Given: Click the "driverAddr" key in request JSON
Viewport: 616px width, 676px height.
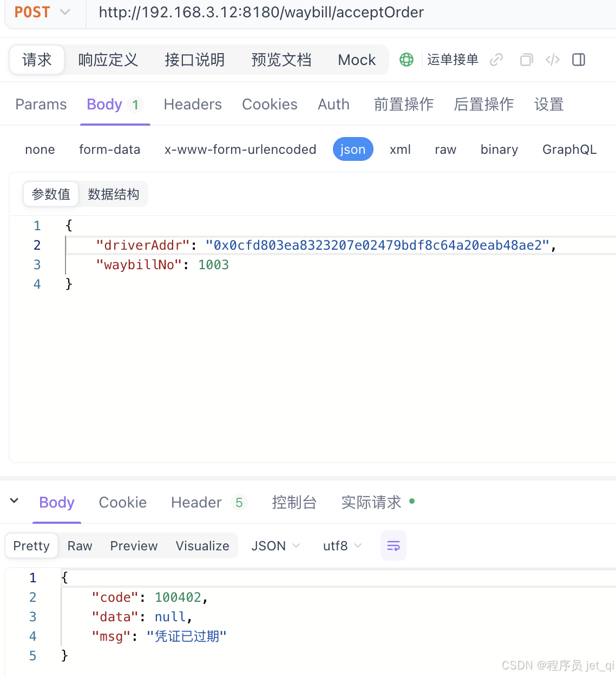Looking at the screenshot, I should click(x=143, y=245).
